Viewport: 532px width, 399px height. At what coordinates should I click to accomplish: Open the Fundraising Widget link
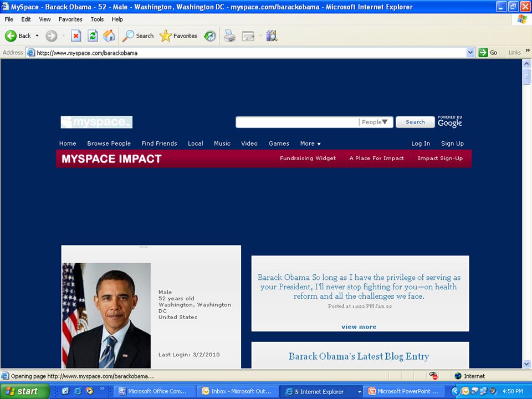pyautogui.click(x=308, y=158)
